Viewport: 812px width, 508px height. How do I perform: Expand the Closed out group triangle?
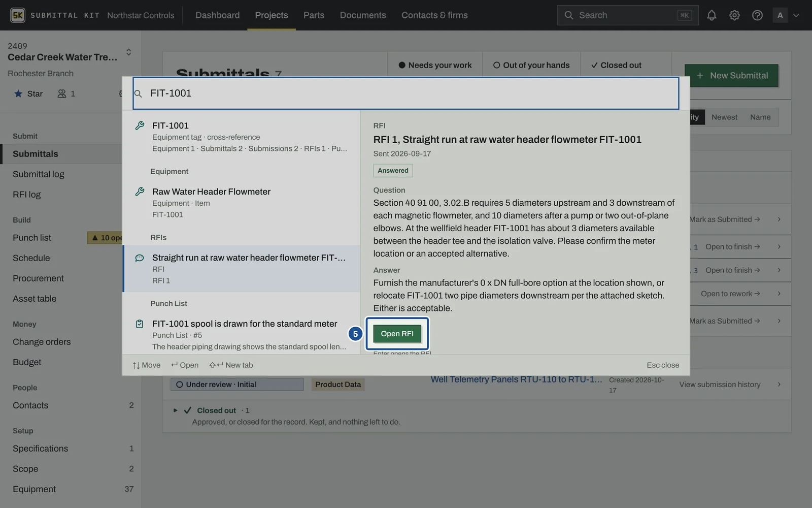click(175, 410)
